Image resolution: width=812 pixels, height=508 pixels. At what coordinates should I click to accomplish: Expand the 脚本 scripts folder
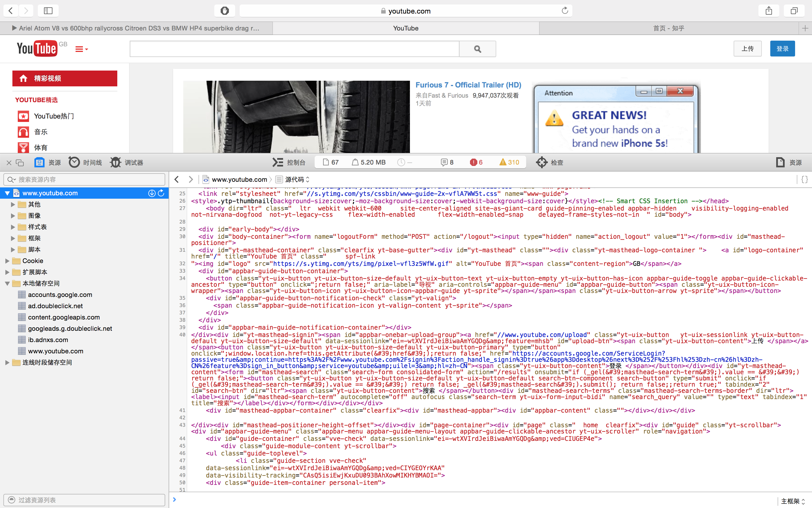pos(13,250)
